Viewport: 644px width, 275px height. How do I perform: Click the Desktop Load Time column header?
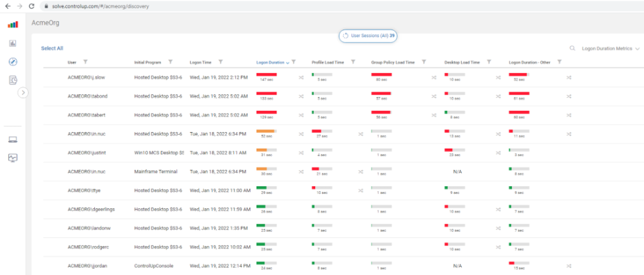(462, 63)
